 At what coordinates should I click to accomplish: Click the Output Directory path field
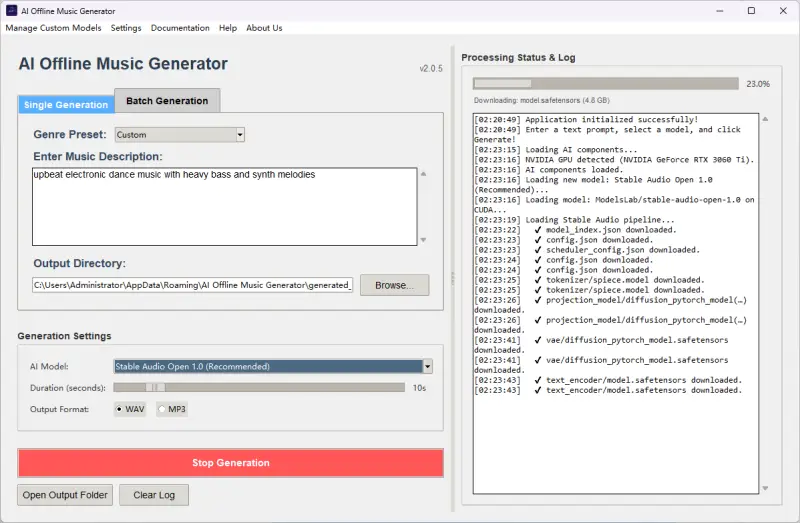click(193, 285)
